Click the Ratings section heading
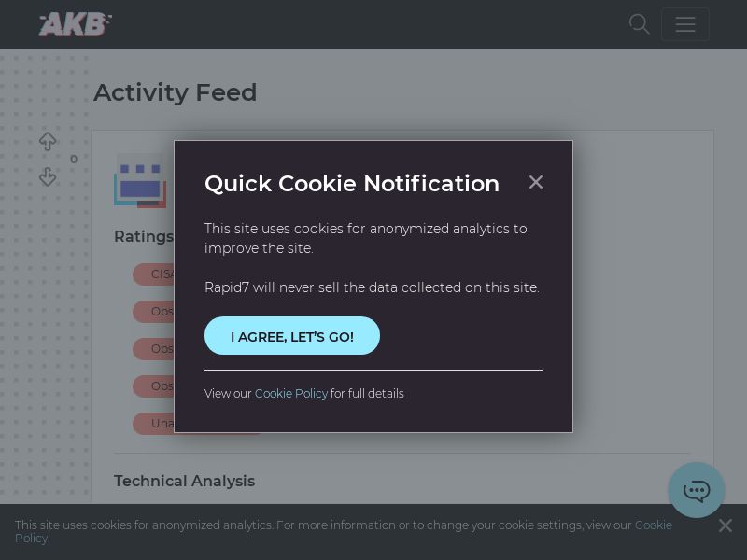Screen dimensions: 747x560 143,236
